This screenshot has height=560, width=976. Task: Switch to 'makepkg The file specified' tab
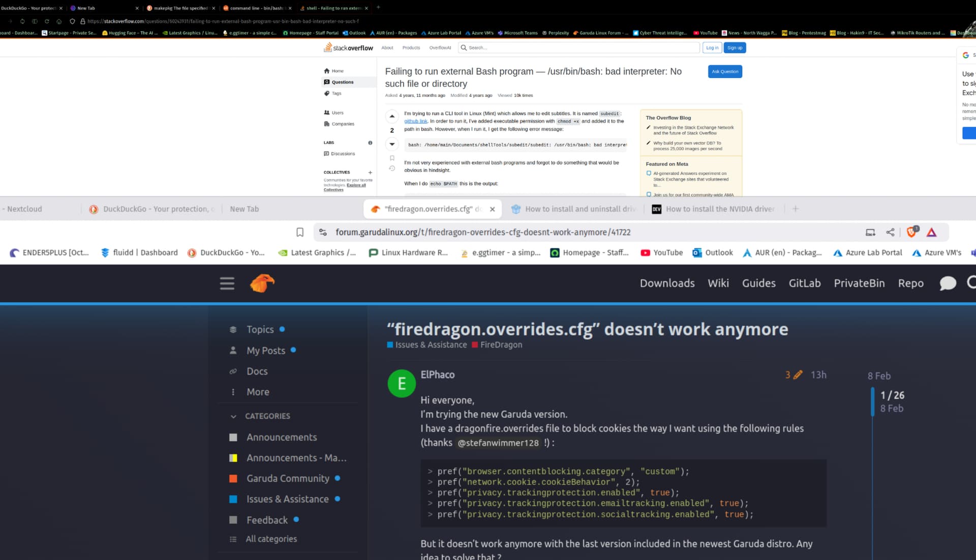pos(180,8)
